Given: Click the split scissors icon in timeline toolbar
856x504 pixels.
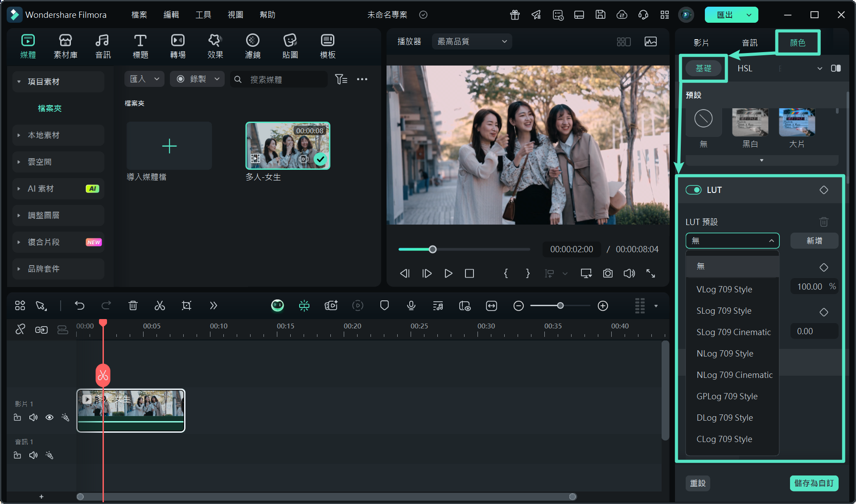Looking at the screenshot, I should [x=160, y=306].
